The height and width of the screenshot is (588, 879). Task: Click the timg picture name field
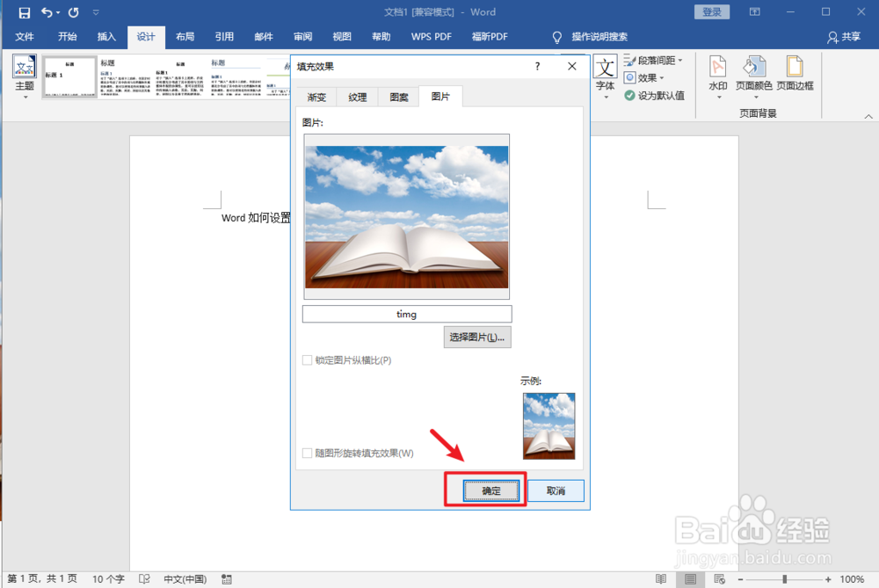[406, 314]
